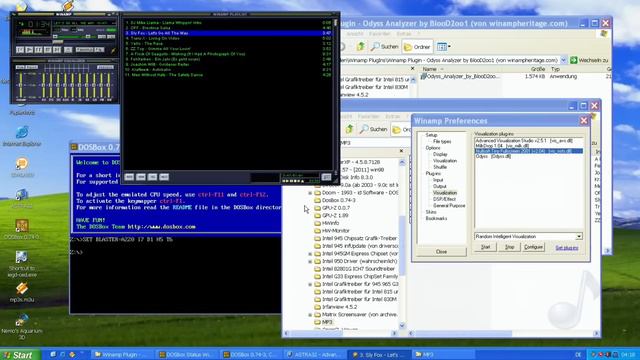This screenshot has height=360, width=640.
Task: Open equalizer Presets button
Action: point(105,67)
